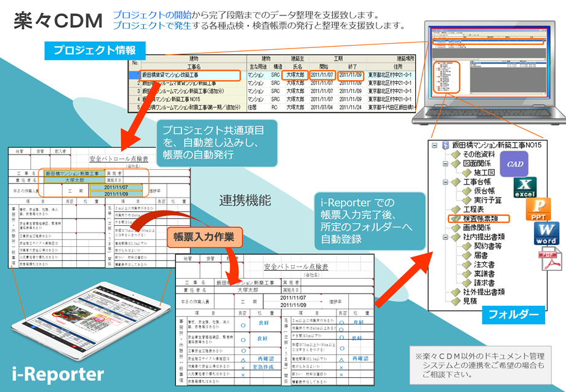Select the 実行予算 tree item
Viewport: 566px width, 392px height.
pyautogui.click(x=487, y=201)
